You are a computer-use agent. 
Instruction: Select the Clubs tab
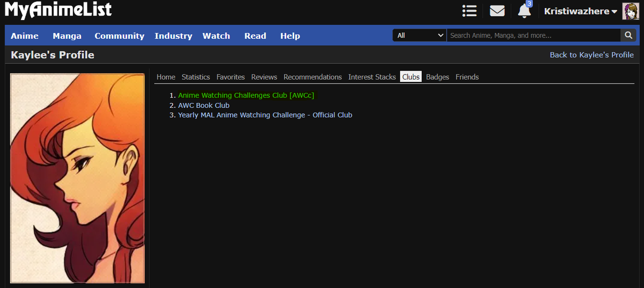pyautogui.click(x=411, y=77)
